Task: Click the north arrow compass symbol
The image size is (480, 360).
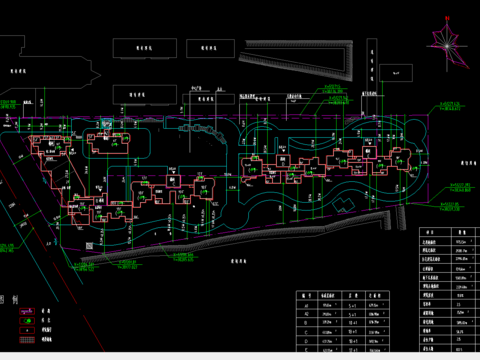Action: click(448, 44)
